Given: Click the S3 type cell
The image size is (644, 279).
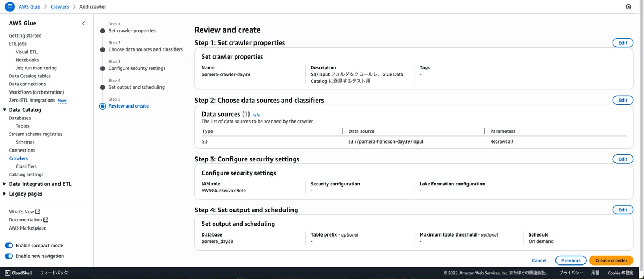Looking at the screenshot, I should click(x=205, y=141).
